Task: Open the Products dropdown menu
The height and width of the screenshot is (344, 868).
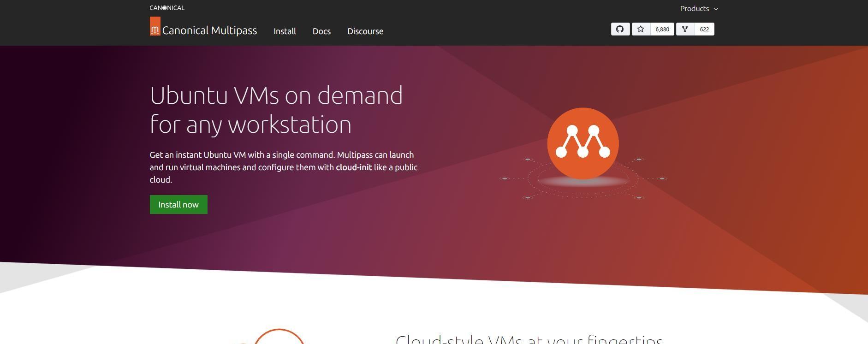Action: (694, 9)
